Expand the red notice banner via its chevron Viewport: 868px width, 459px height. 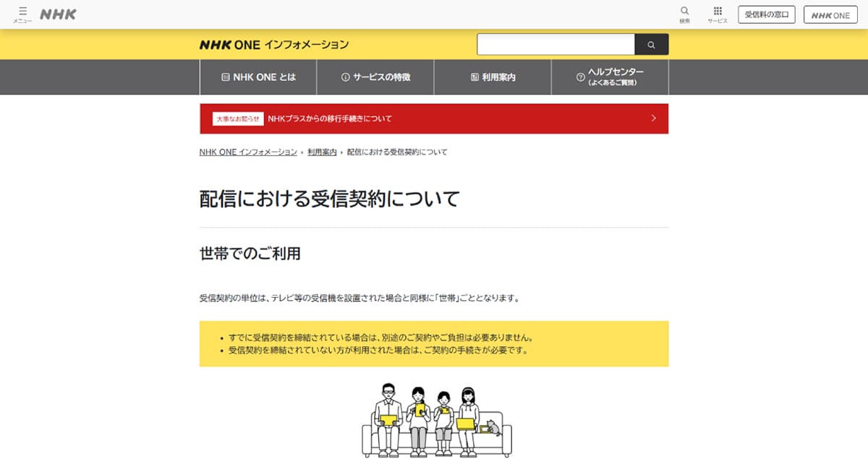pos(653,118)
